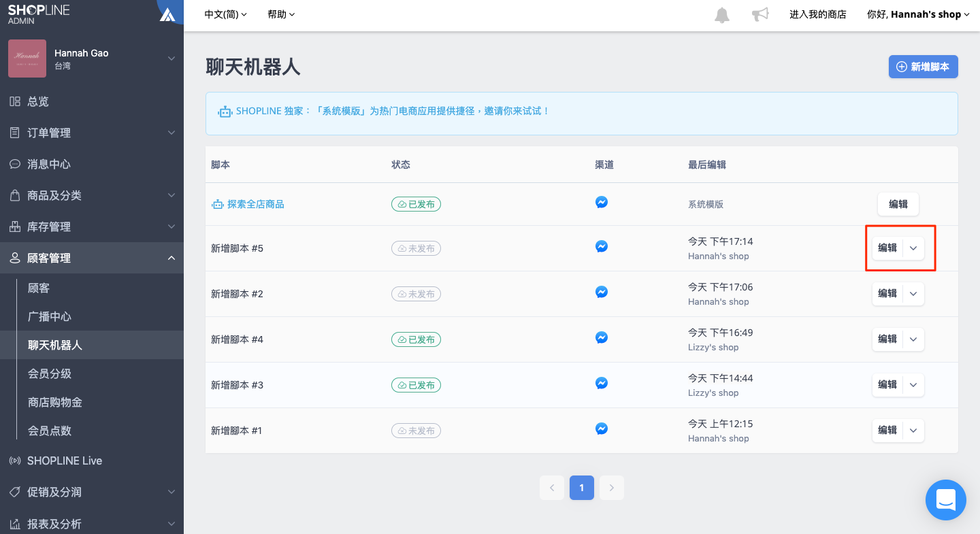Click the 商品及分类 bag icon
The height and width of the screenshot is (534, 980).
coord(14,195)
